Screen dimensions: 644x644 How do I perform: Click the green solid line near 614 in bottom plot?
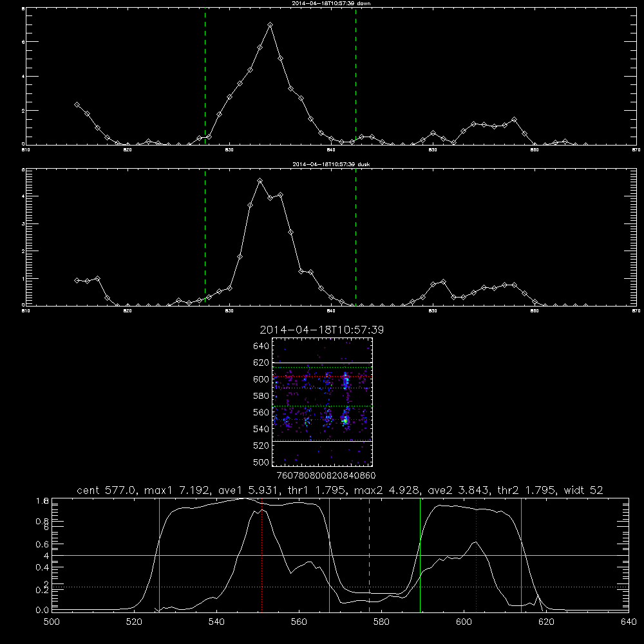point(521,554)
